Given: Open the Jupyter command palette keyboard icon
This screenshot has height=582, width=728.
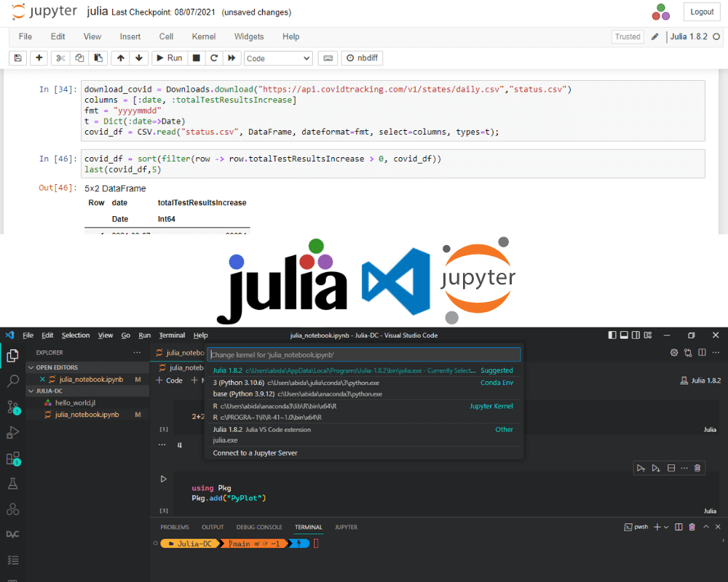Looking at the screenshot, I should click(x=328, y=58).
